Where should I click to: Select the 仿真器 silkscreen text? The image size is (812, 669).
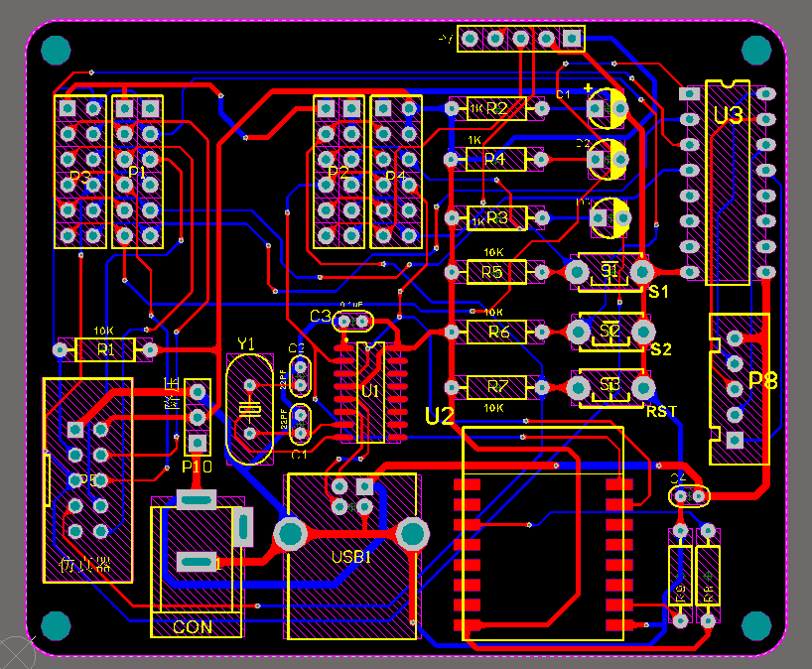pos(85,564)
